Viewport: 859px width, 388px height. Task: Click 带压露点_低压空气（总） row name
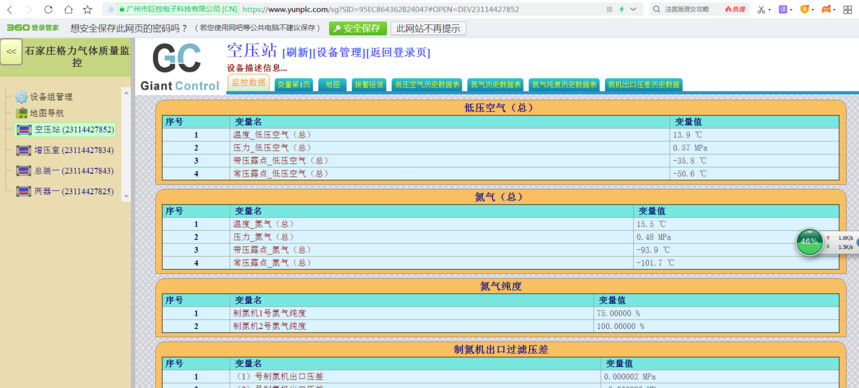pyautogui.click(x=280, y=161)
